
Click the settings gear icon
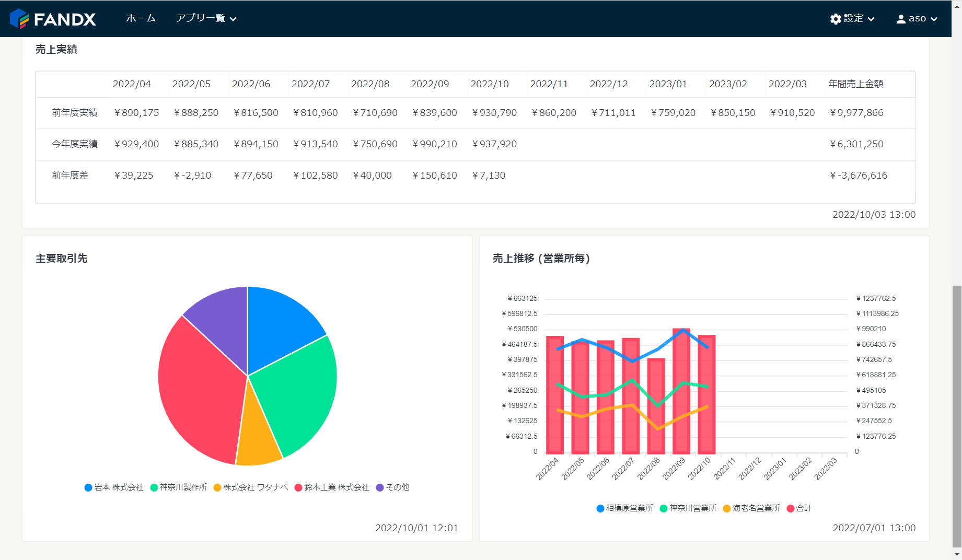coord(836,19)
